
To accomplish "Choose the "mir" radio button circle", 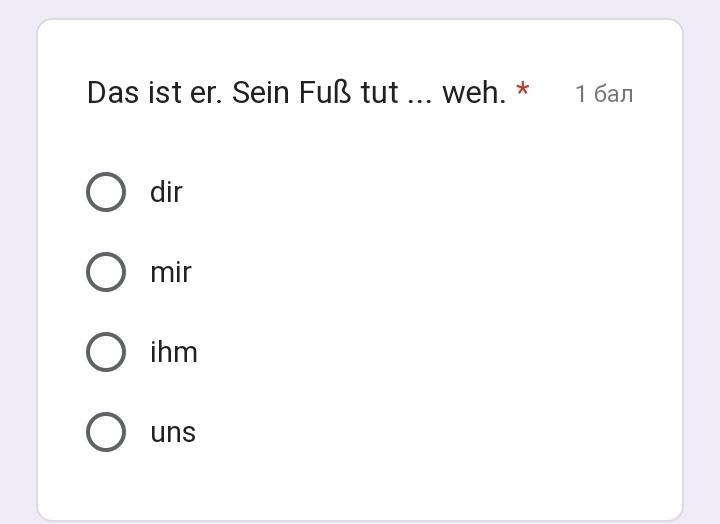I will click(x=106, y=272).
